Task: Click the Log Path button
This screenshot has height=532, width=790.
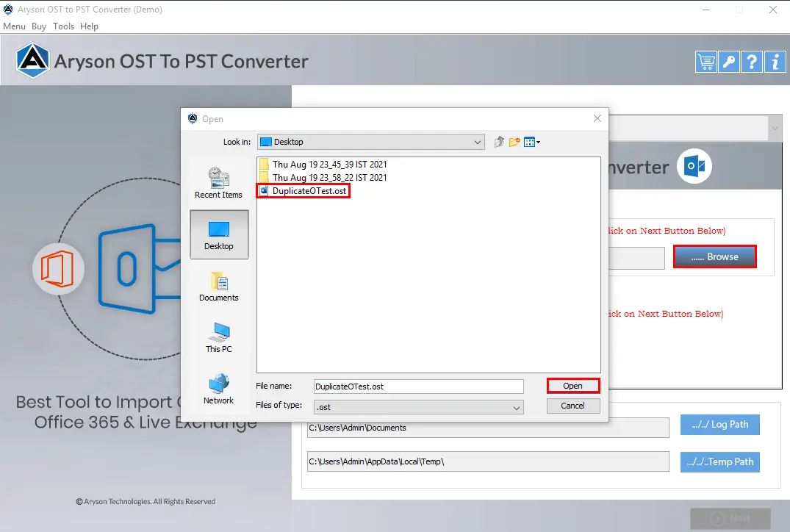Action: click(x=720, y=424)
